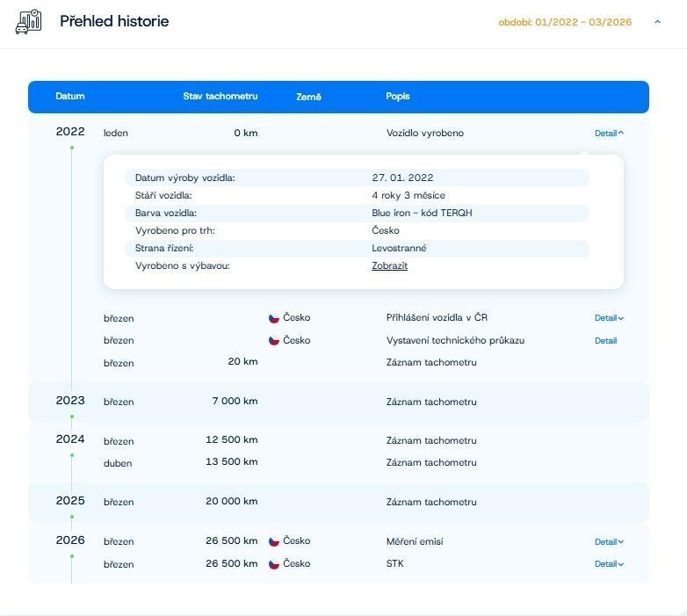Open Detail for Vystavení technického průkazu
687x616 pixels.
point(605,340)
